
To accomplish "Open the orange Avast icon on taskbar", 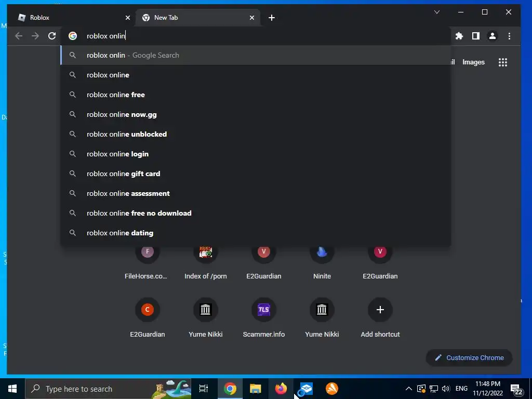I will pyautogui.click(x=332, y=389).
